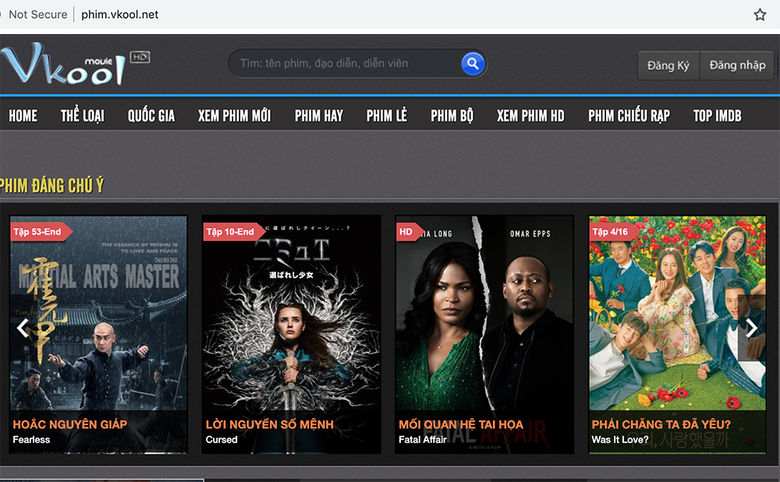The image size is (780, 482).
Task: Open Phim Chiếu Rạp menu item
Action: (629, 116)
